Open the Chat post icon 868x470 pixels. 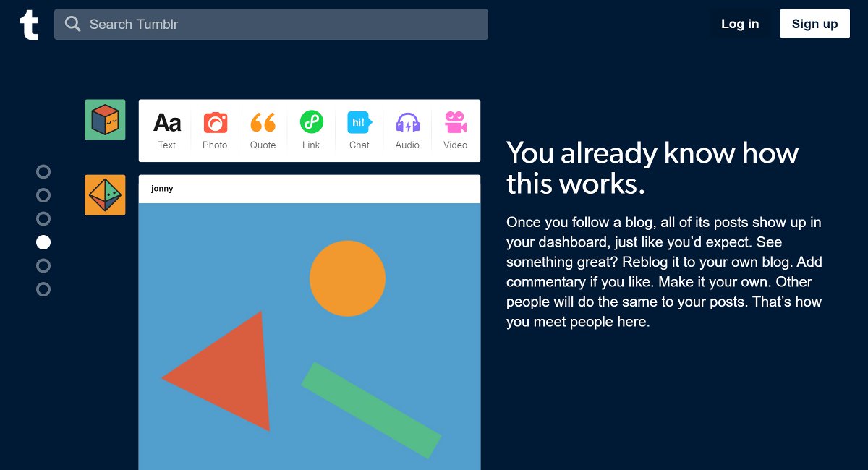click(359, 122)
